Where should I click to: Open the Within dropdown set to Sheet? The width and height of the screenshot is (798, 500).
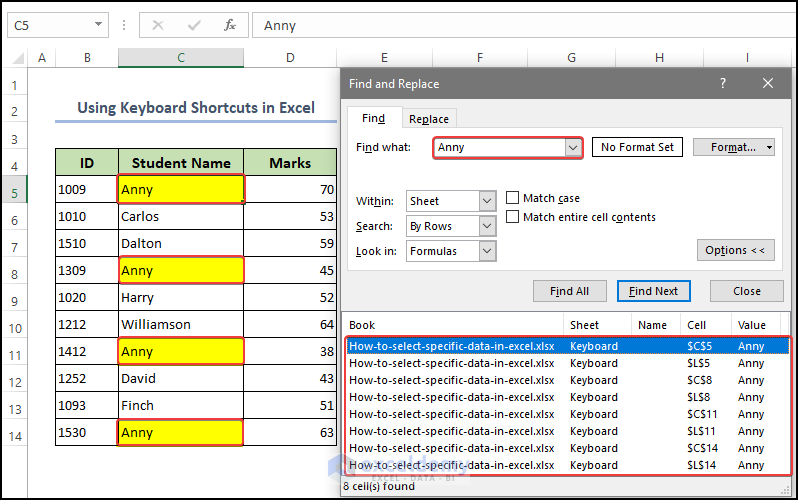click(486, 201)
